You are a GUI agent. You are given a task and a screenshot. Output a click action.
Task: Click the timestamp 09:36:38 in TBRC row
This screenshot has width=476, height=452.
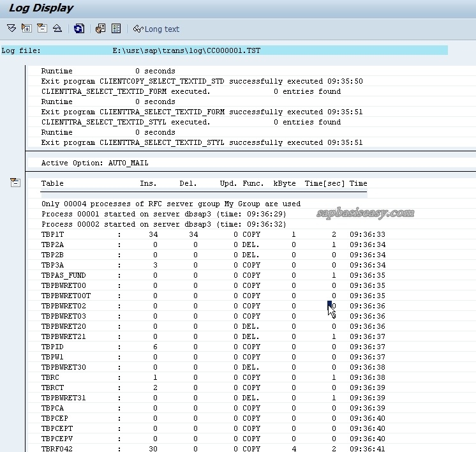[368, 377]
